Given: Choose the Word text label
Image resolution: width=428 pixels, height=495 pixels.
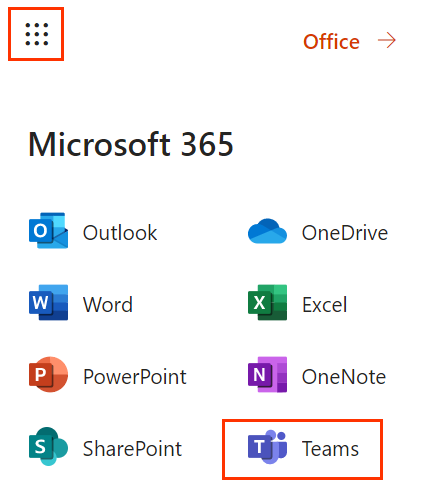Looking at the screenshot, I should pos(108,304).
